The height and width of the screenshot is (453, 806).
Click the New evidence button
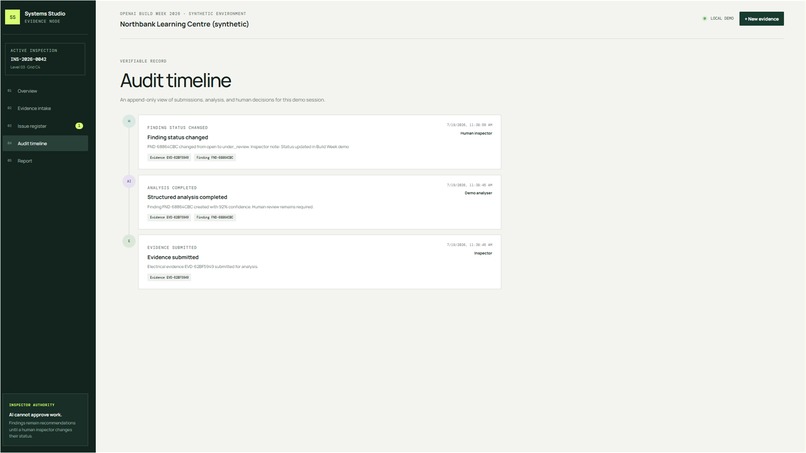[761, 19]
